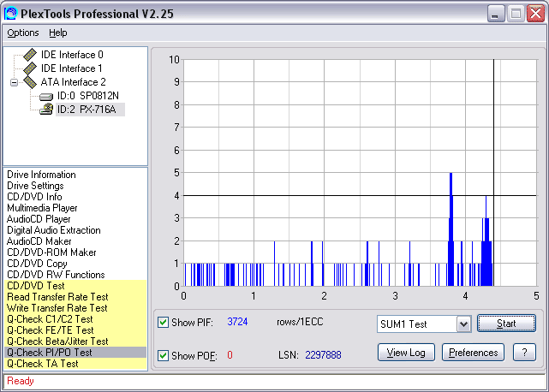Open the Help menu
This screenshot has width=549, height=392.
click(57, 33)
